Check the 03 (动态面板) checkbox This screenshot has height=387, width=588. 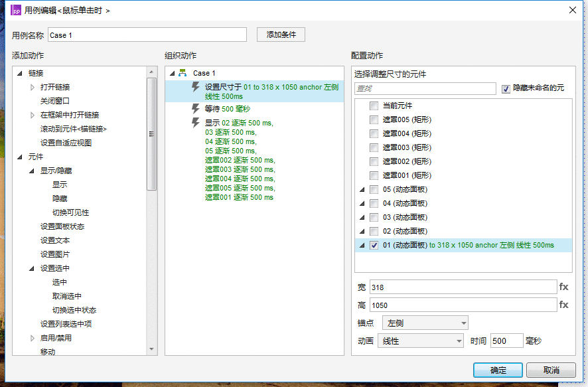click(374, 217)
